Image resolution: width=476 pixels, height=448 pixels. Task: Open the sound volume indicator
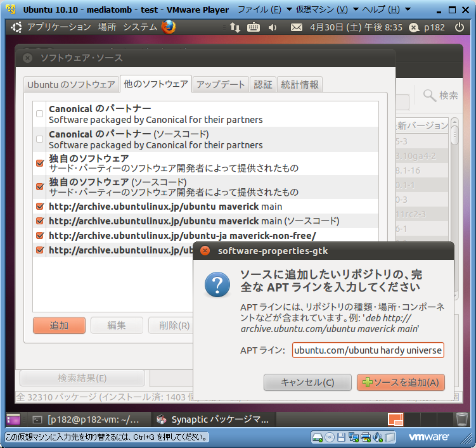tap(273, 28)
